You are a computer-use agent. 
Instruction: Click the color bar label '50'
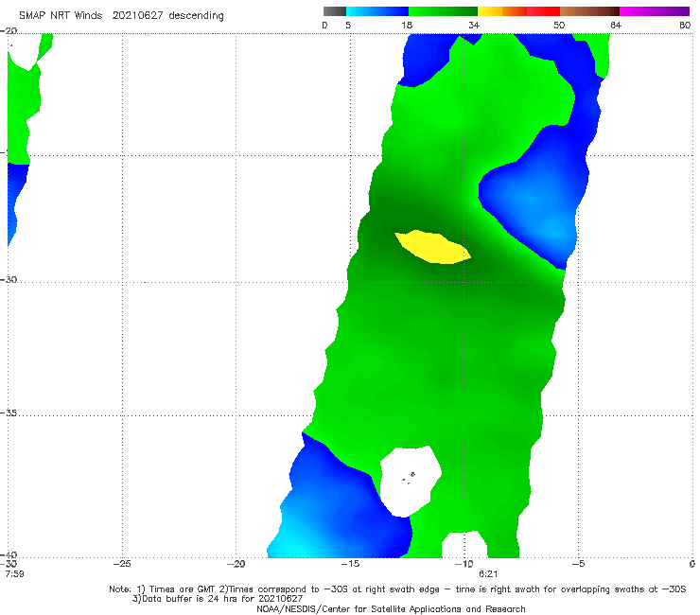pyautogui.click(x=559, y=26)
